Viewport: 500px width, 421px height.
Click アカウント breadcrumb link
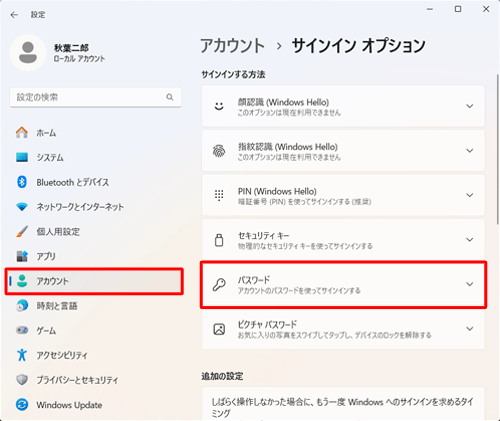pyautogui.click(x=233, y=46)
